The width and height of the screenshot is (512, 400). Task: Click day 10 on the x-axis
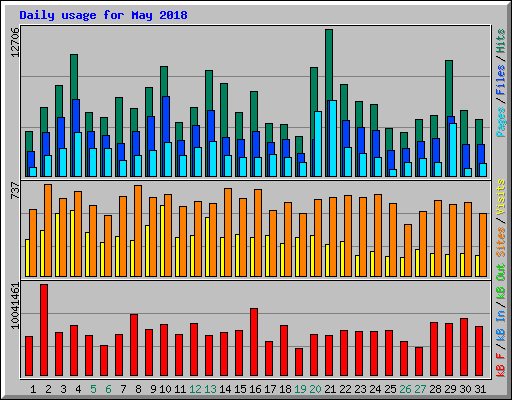coord(165,389)
